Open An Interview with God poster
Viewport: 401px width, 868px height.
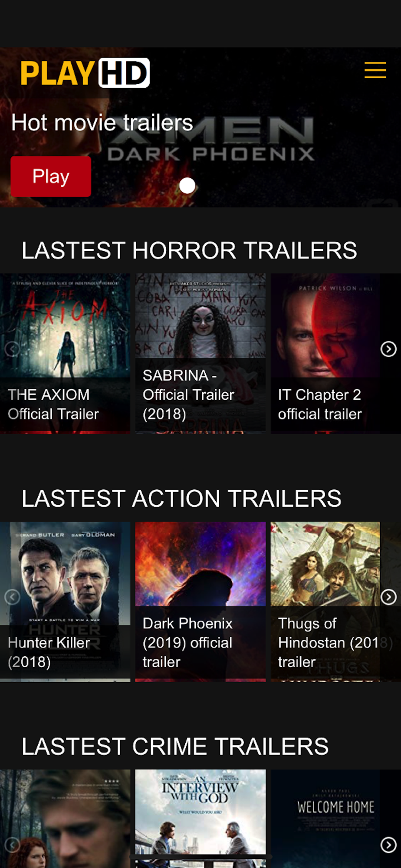pos(200,819)
